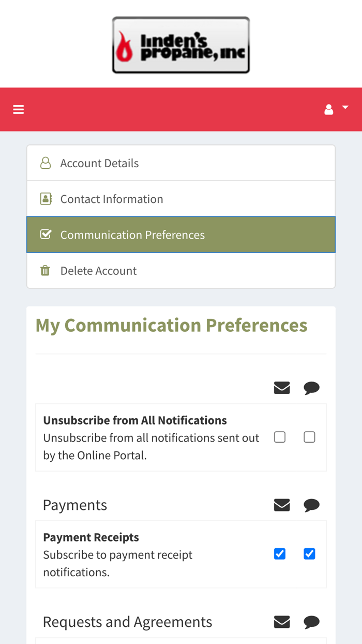Screen dimensions: 362x644
Task: Click the Delete Account trash icon
Action: tap(46, 270)
